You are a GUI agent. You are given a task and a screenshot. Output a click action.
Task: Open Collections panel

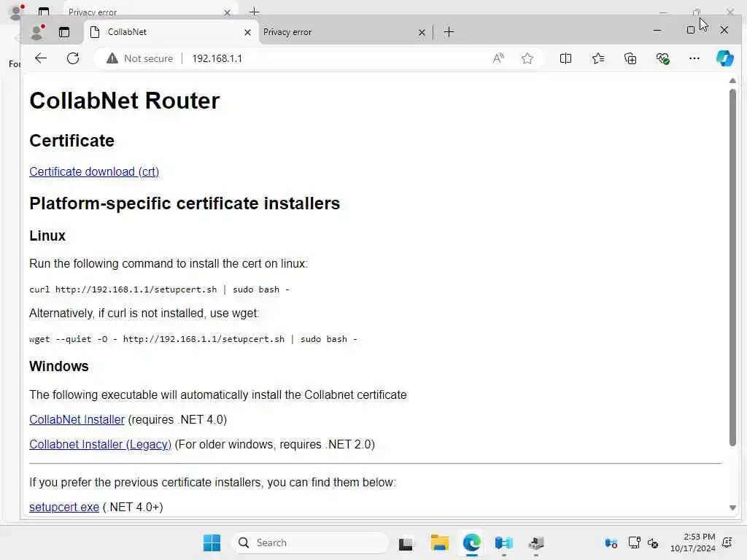(630, 58)
